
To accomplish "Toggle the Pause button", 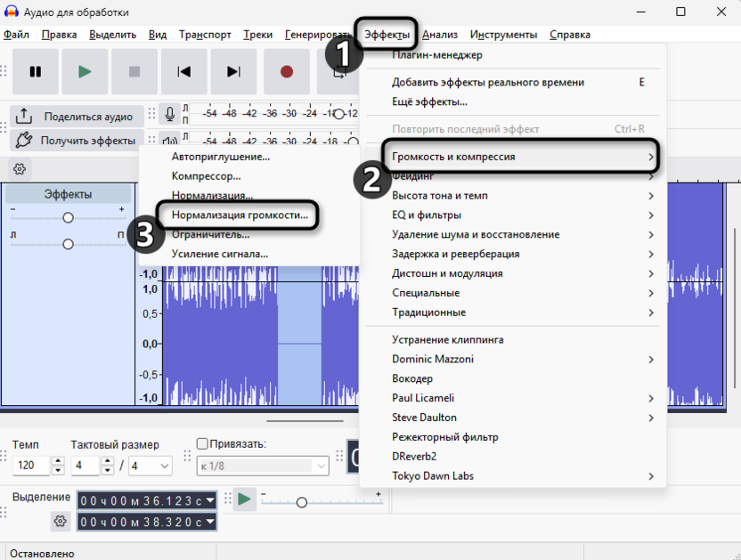I will point(35,73).
